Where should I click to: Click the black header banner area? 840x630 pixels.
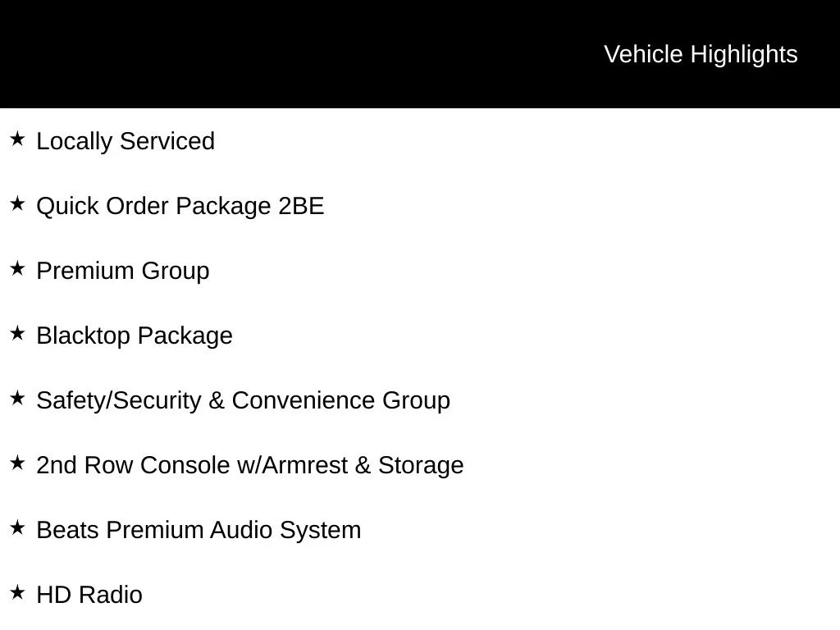(420, 54)
